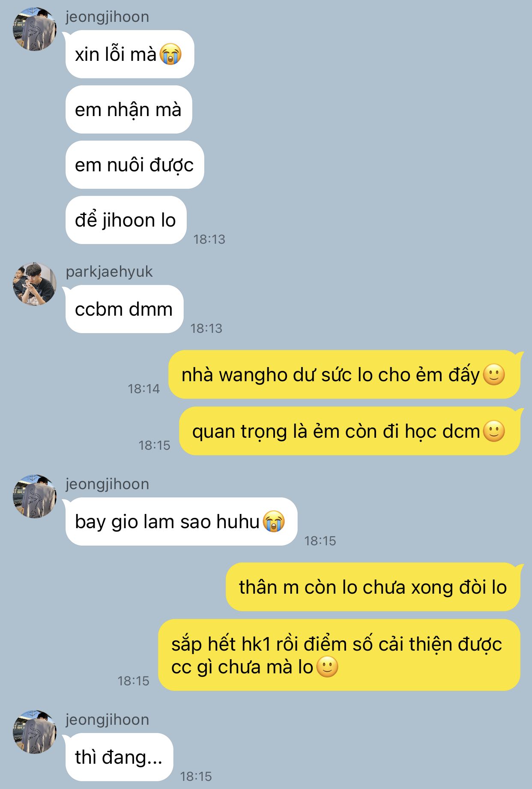Tap jeongjihoon's avatar beside "bay gio lam sao"

coord(35,496)
